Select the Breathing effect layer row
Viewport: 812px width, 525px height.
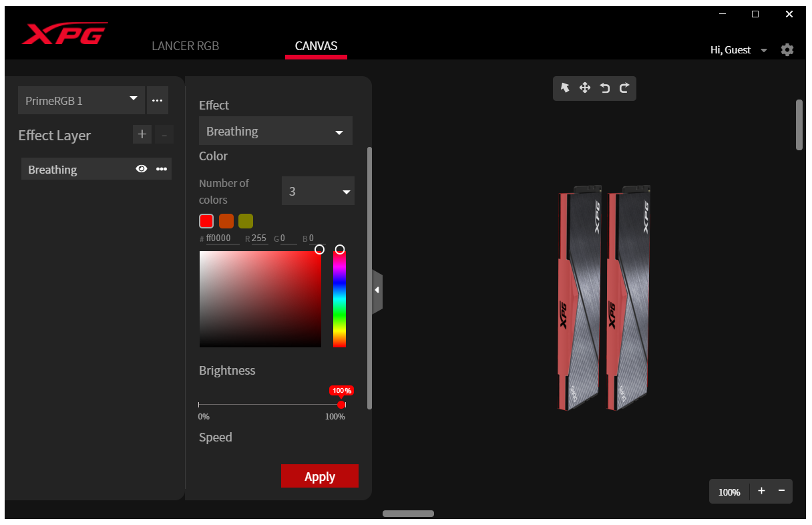96,169
